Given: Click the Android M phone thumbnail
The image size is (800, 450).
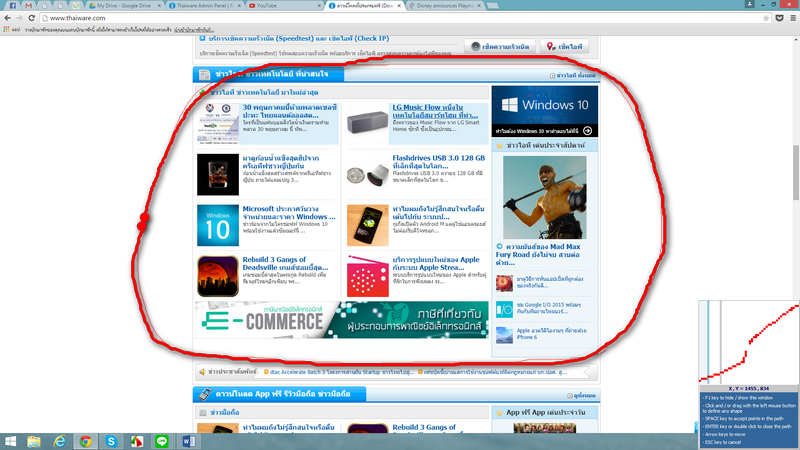Looking at the screenshot, I should click(368, 226).
